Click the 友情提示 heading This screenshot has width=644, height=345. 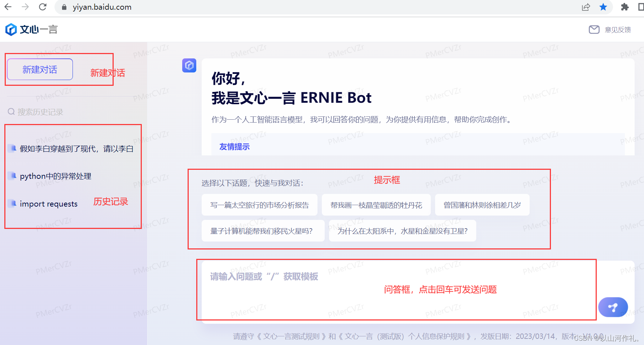pyautogui.click(x=235, y=147)
